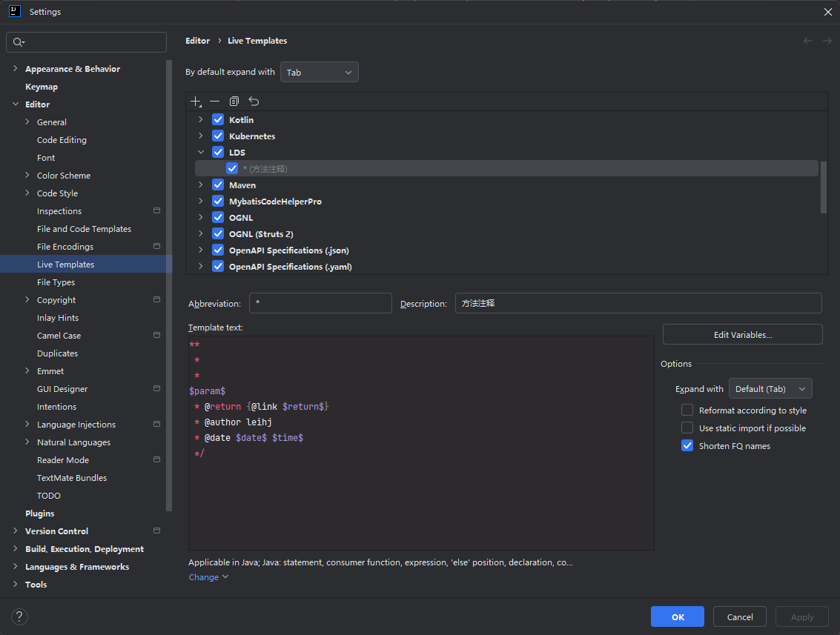Viewport: 840px width, 635px height.
Task: Enable Reformat according to style
Action: [x=687, y=410]
